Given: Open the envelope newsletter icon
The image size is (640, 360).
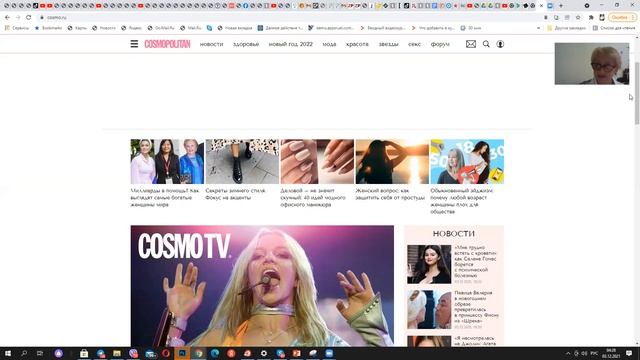Looking at the screenshot, I should 471,44.
